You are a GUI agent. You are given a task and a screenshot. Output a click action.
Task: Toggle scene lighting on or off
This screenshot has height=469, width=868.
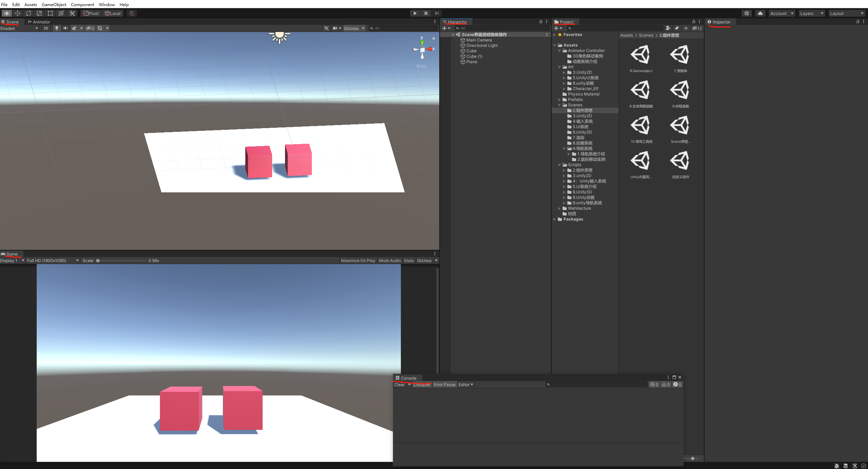point(56,28)
